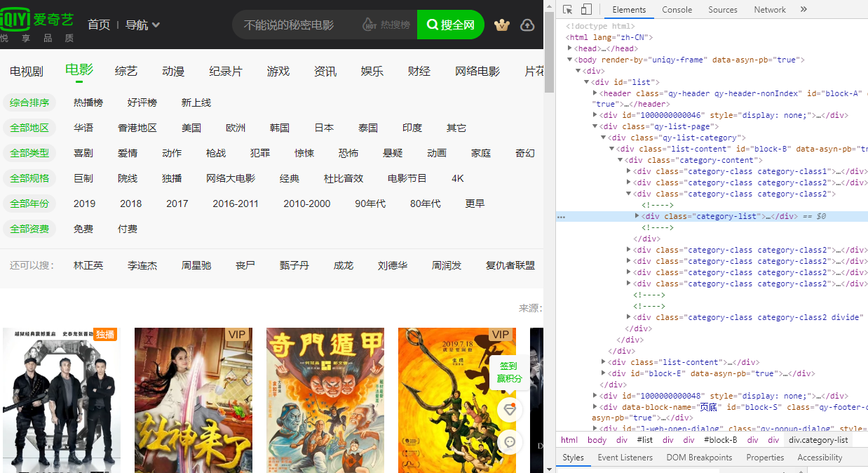Screen dimensions: 868x473
Task: Sort by 热播榜
Action: tap(88, 102)
